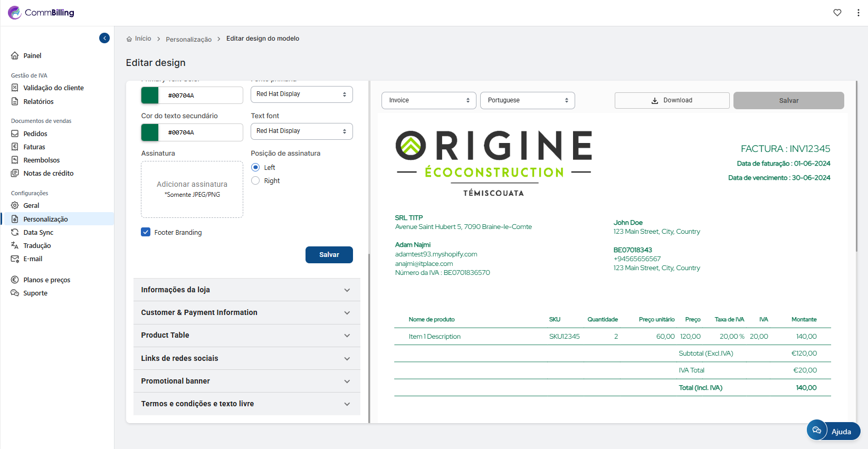Click the heart favorite icon in header
Image resolution: width=868 pixels, height=449 pixels.
point(837,13)
